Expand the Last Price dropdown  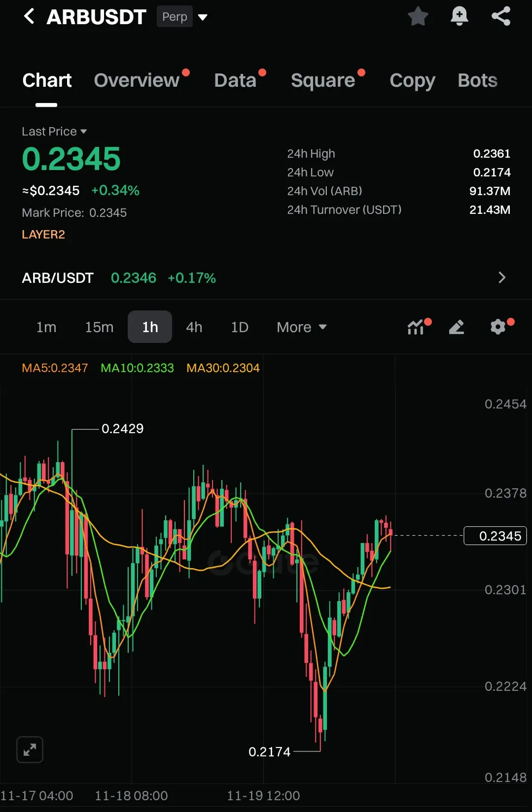[54, 132]
